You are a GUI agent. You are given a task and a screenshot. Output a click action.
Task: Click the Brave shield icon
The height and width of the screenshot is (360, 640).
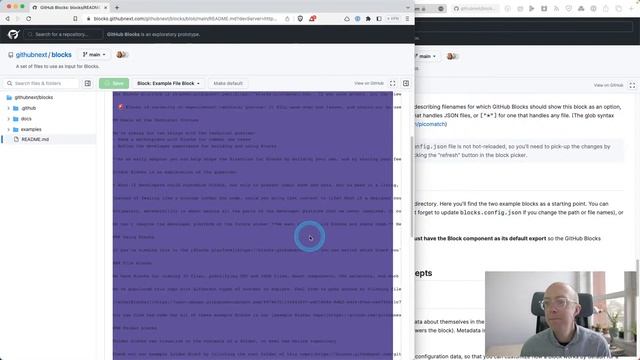point(300,19)
